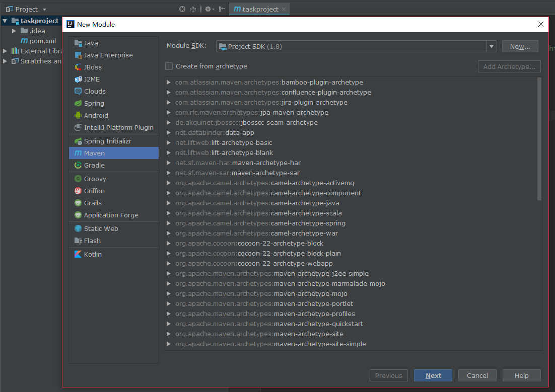Click the New... SDK button
This screenshot has width=555, height=392.
point(520,46)
